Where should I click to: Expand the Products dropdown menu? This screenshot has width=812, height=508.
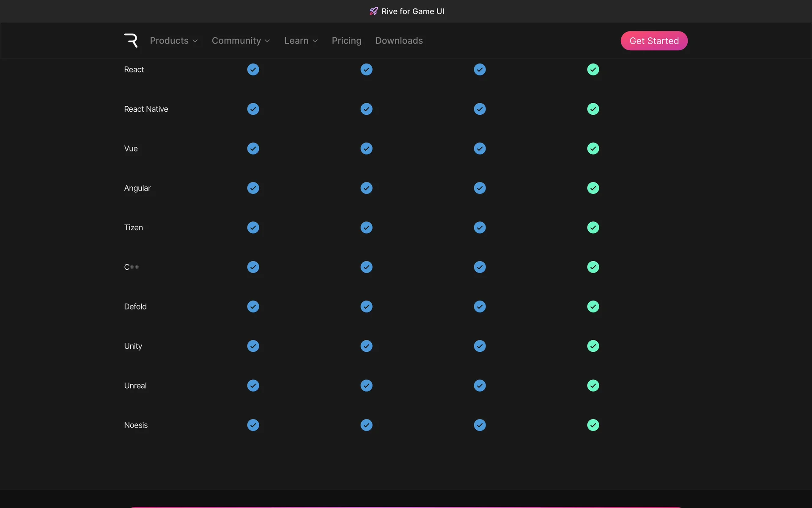tap(173, 41)
